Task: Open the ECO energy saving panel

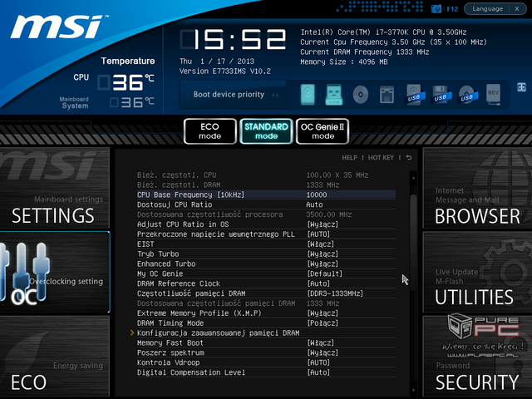Action: pyautogui.click(x=55, y=357)
